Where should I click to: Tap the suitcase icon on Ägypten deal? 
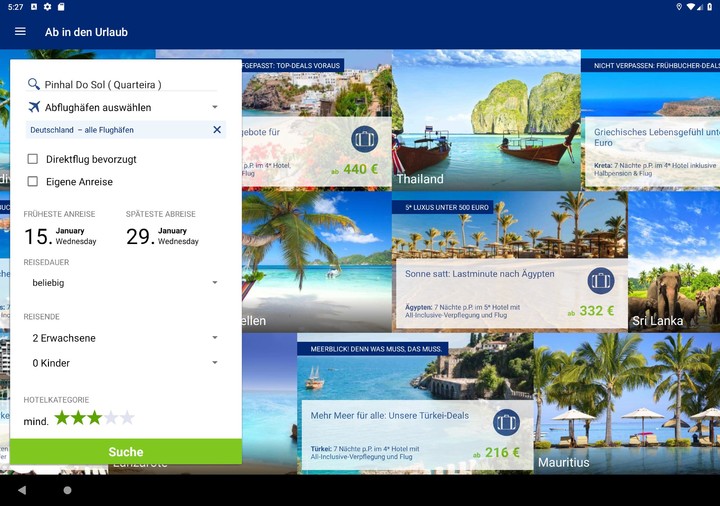pyautogui.click(x=601, y=281)
